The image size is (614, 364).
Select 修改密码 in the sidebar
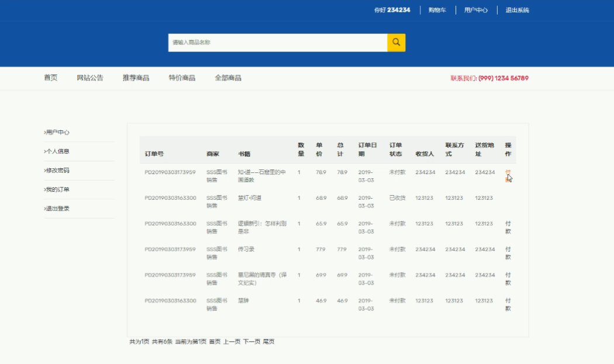(57, 170)
